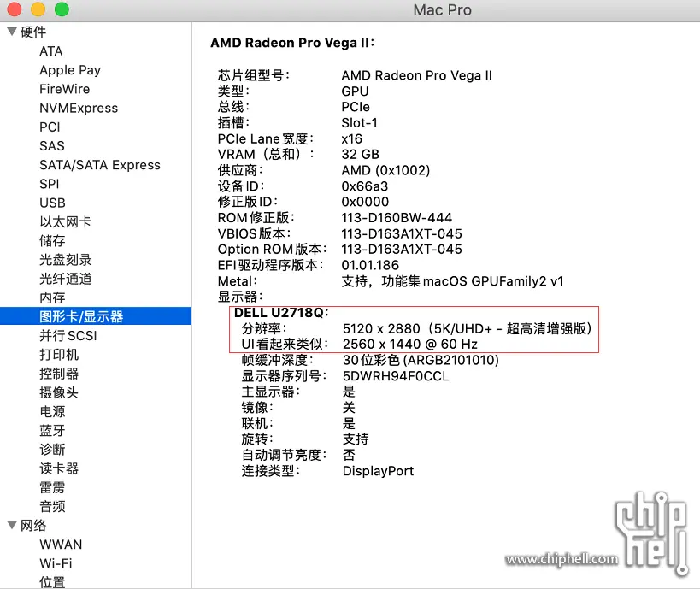700x589 pixels.
Task: Open the 诊断 sidebar entry
Action: (x=52, y=449)
